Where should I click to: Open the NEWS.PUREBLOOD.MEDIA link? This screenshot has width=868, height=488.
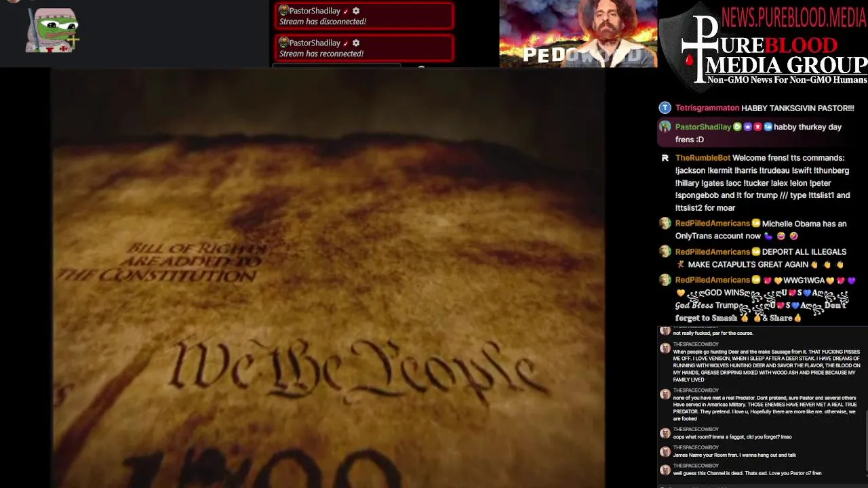pyautogui.click(x=793, y=16)
